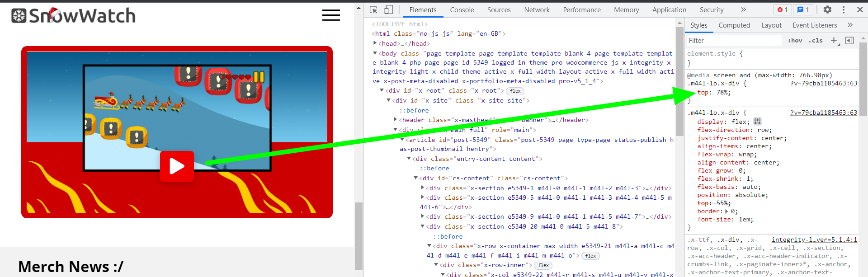The image size is (868, 277).
Task: Collapse the post-5349 article node
Action: (x=402, y=140)
